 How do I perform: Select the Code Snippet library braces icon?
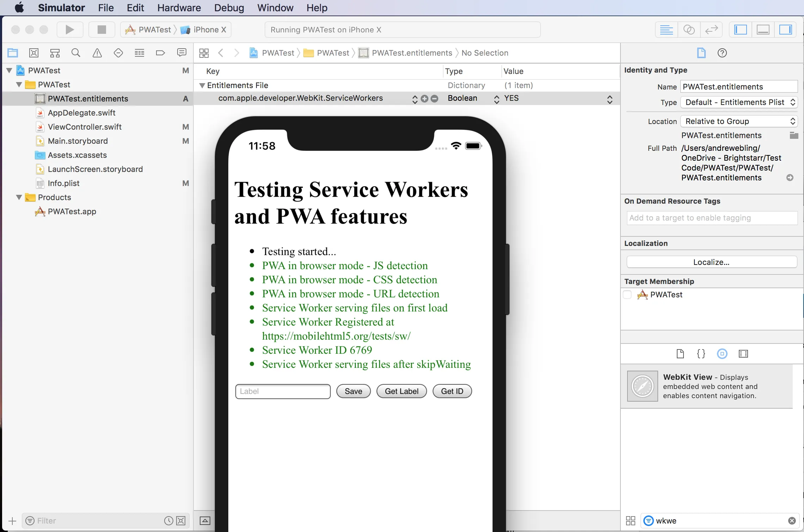coord(701,354)
